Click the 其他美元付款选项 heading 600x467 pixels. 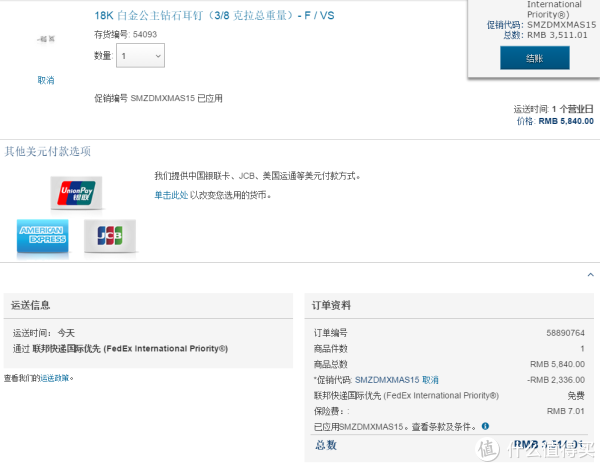point(48,152)
